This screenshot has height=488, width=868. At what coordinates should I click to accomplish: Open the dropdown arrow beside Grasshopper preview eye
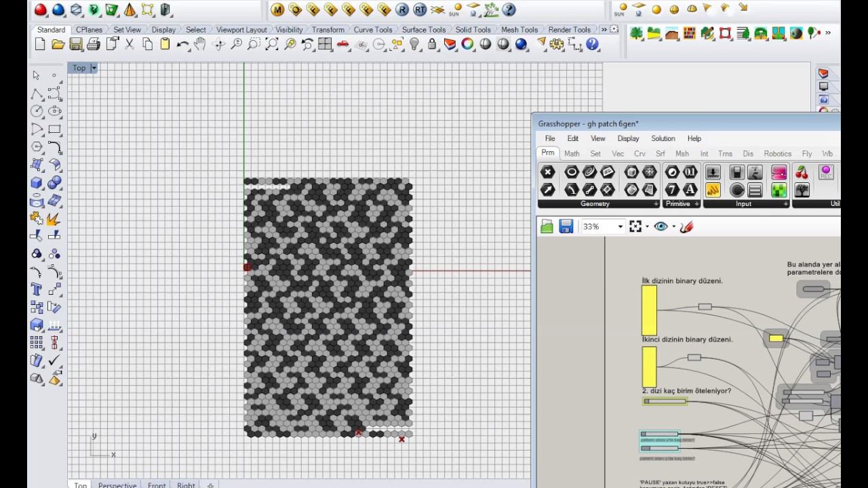(673, 226)
